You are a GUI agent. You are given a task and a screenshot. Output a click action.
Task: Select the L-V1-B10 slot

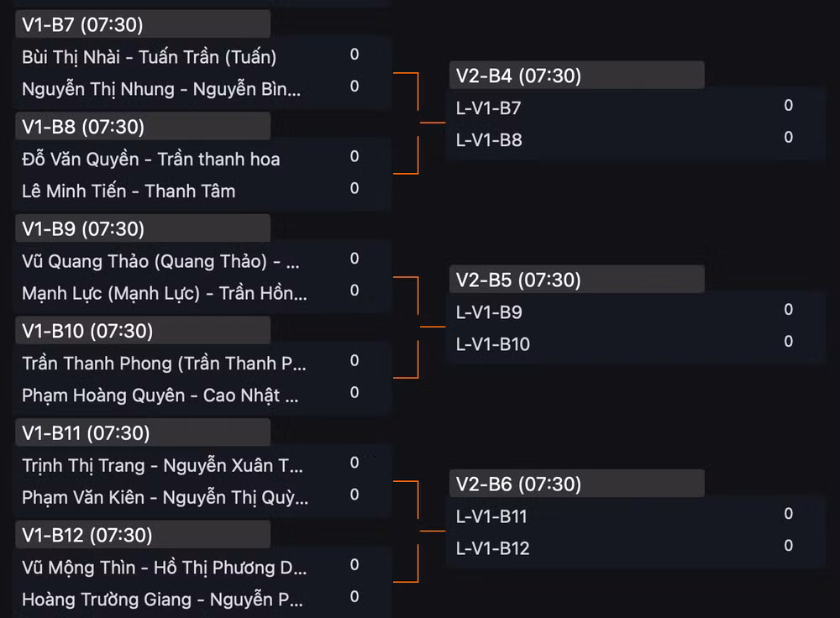point(635,343)
